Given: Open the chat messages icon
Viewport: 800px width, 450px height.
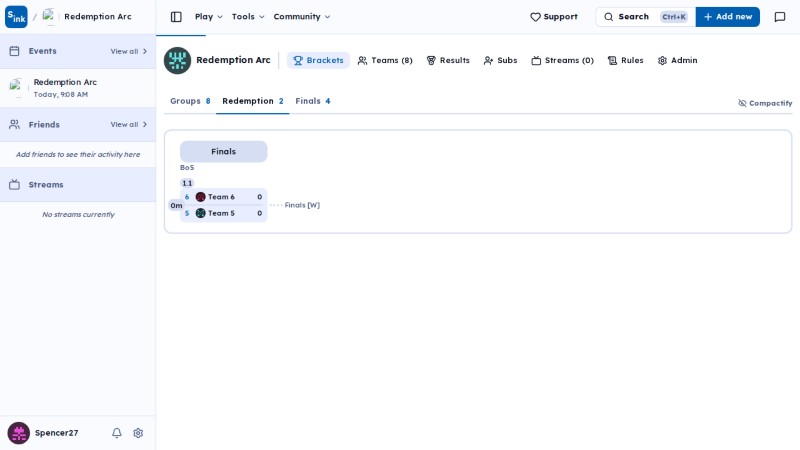Looking at the screenshot, I should 780,17.
